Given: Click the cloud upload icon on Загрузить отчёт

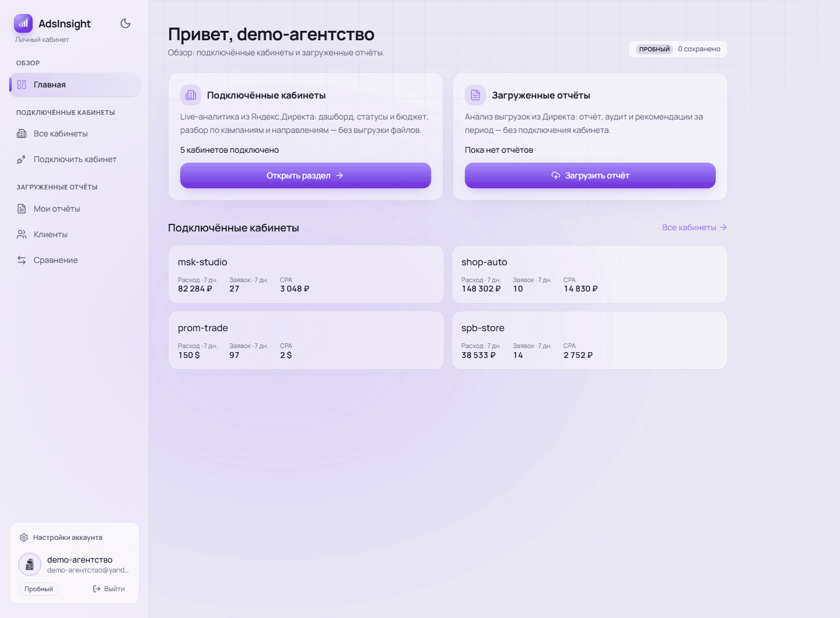Looking at the screenshot, I should click(x=556, y=175).
